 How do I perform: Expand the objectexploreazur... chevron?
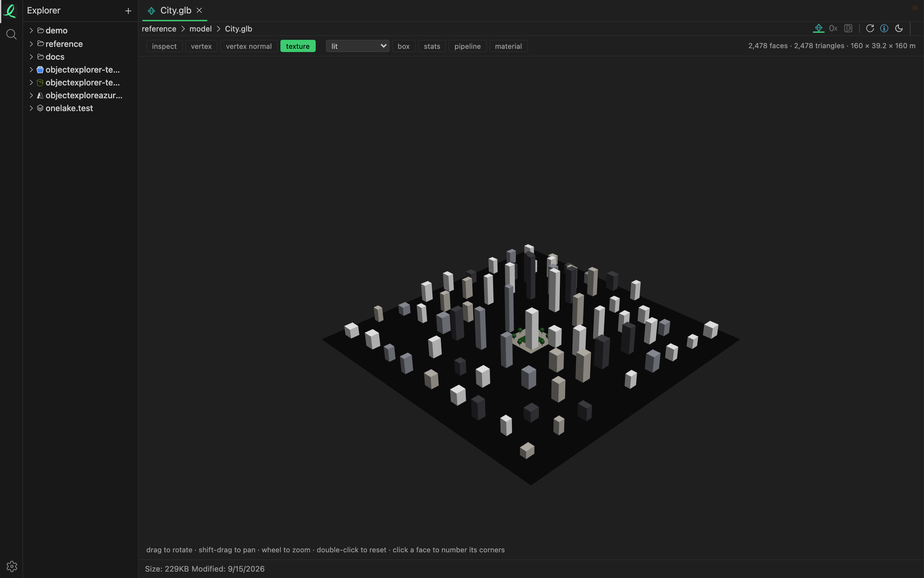pos(31,95)
